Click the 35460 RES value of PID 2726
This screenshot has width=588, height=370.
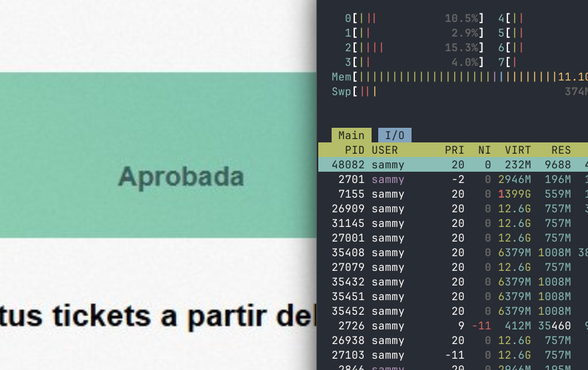coord(554,325)
